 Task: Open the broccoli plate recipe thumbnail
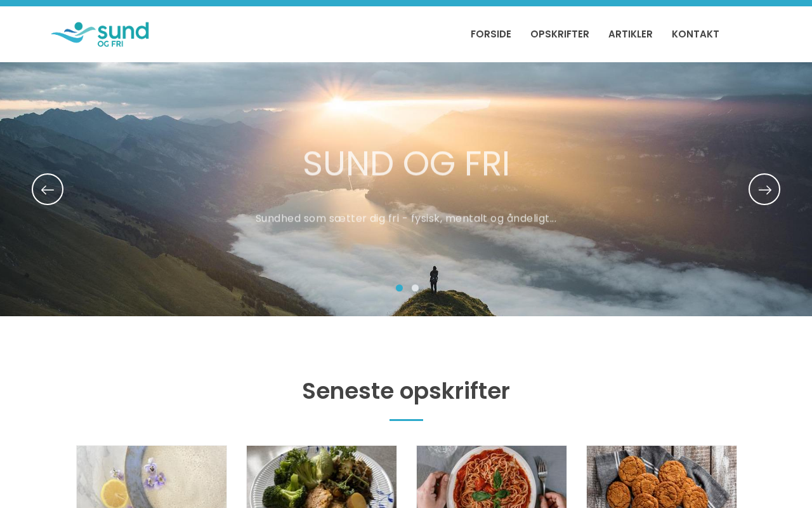(x=322, y=477)
